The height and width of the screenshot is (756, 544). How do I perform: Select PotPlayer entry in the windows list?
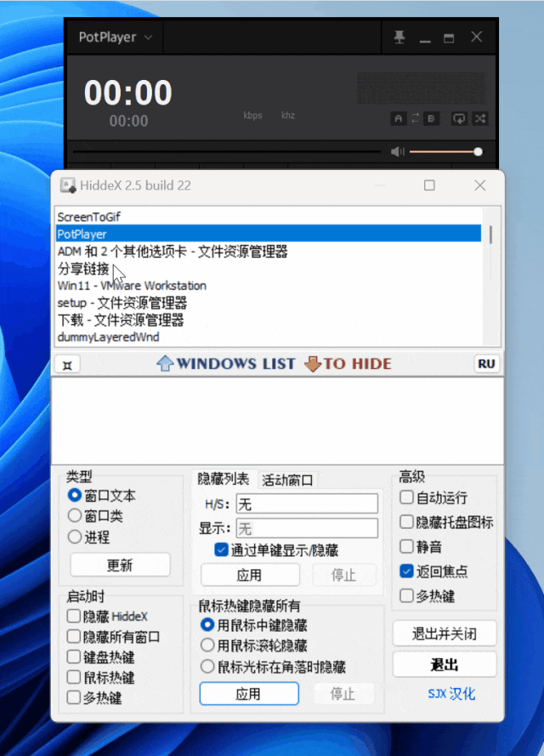(269, 235)
